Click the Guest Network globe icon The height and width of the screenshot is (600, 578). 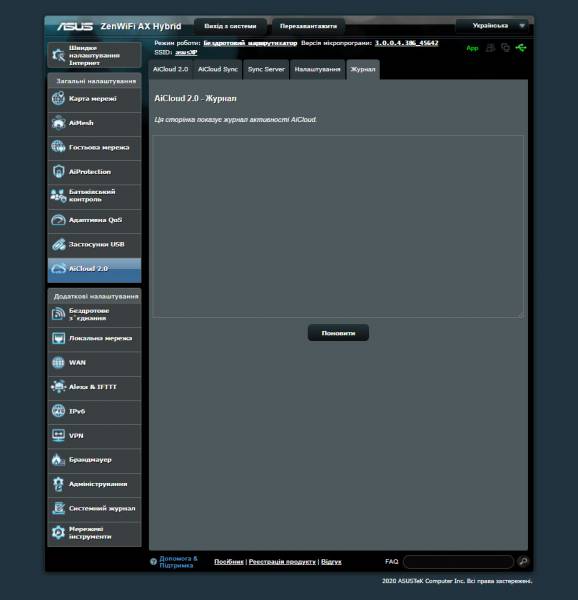[x=58, y=147]
